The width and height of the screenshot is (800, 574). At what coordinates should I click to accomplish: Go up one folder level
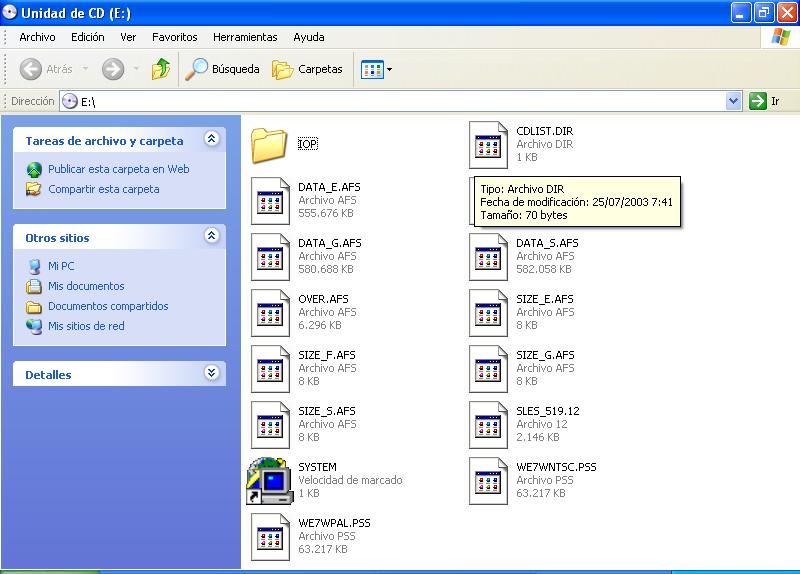pos(161,69)
